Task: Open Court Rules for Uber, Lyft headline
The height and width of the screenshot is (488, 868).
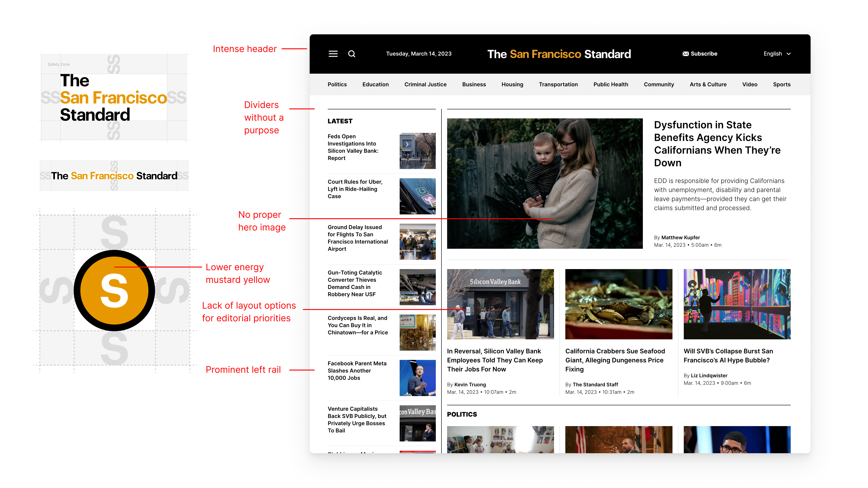Action: 355,189
